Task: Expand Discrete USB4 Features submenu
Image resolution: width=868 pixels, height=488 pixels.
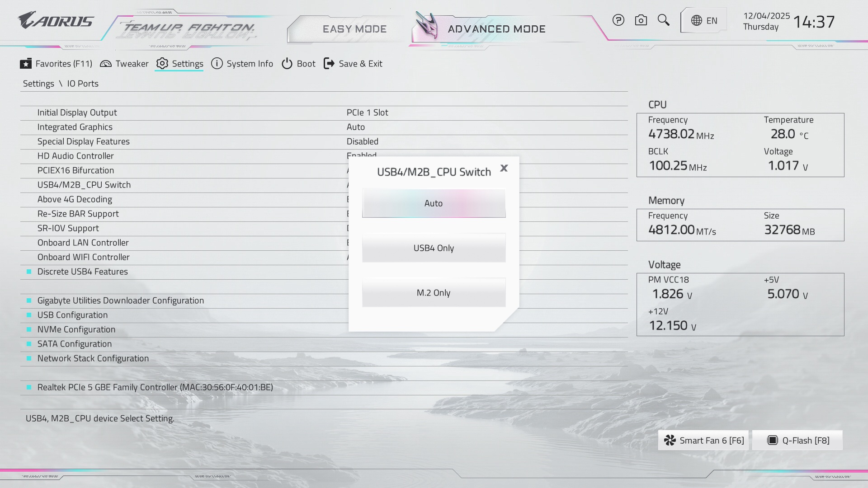Action: (x=83, y=272)
